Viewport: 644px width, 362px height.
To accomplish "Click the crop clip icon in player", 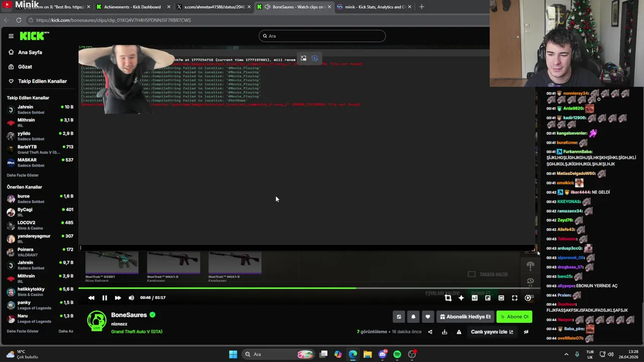I will pyautogui.click(x=448, y=298).
